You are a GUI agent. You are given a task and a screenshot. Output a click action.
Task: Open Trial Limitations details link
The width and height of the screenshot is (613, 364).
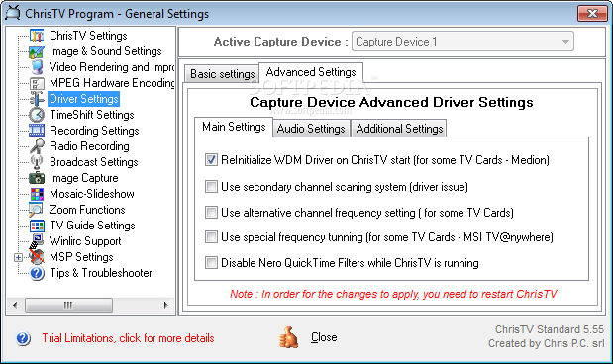point(128,338)
